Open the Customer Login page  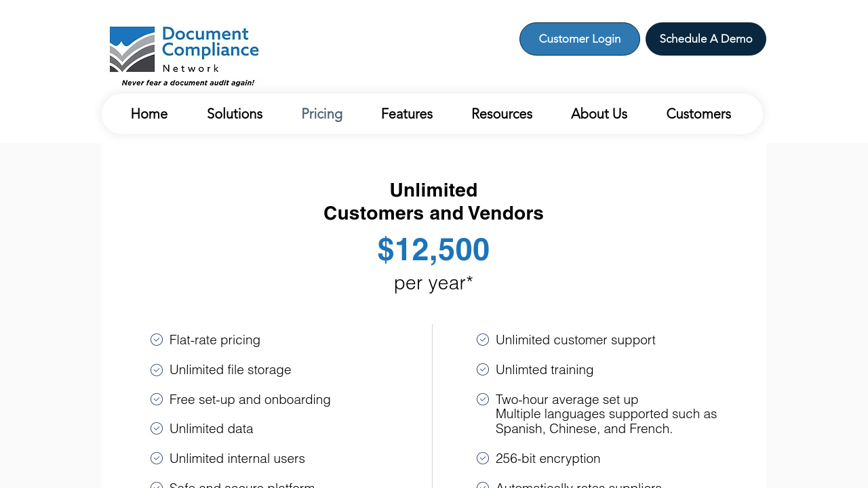pos(579,39)
